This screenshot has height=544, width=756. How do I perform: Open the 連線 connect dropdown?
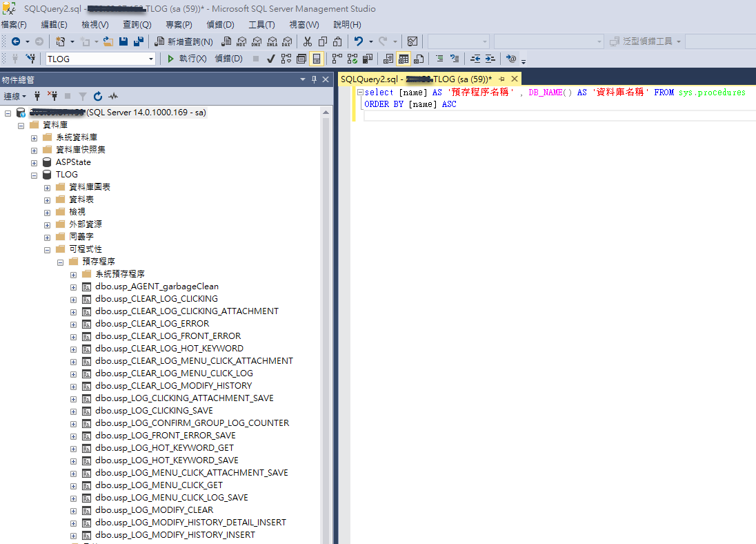15,97
